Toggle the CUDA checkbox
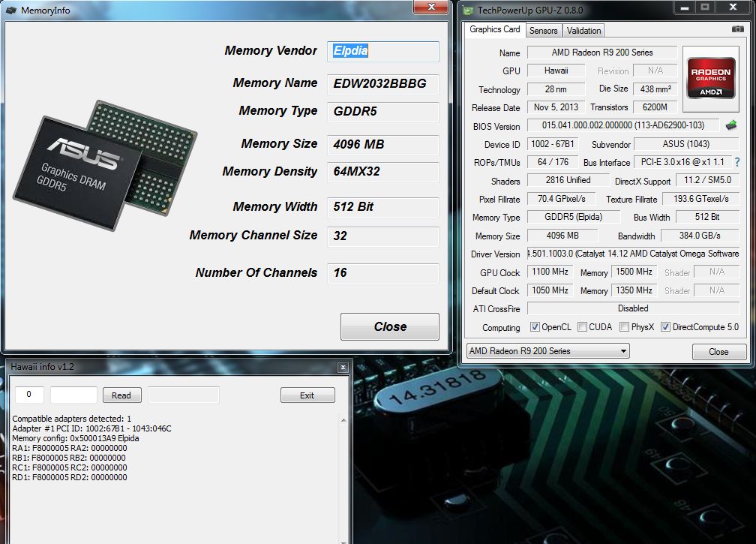 click(x=582, y=327)
